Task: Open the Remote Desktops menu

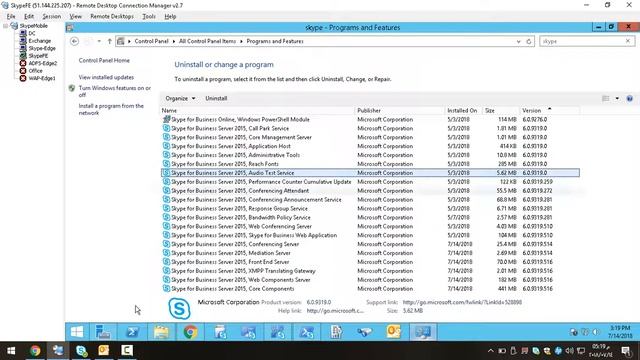Action: coord(112,16)
